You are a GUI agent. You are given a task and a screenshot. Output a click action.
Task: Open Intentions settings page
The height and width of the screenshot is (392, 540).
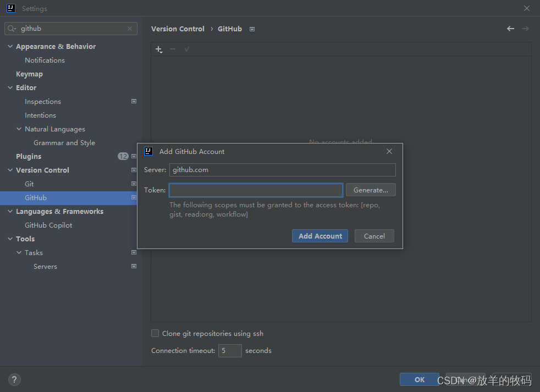coord(40,115)
